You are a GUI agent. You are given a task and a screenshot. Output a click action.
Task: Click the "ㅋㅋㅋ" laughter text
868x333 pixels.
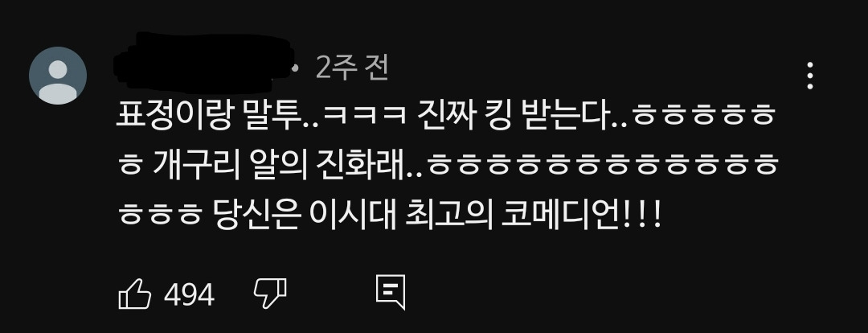[x=364, y=119]
